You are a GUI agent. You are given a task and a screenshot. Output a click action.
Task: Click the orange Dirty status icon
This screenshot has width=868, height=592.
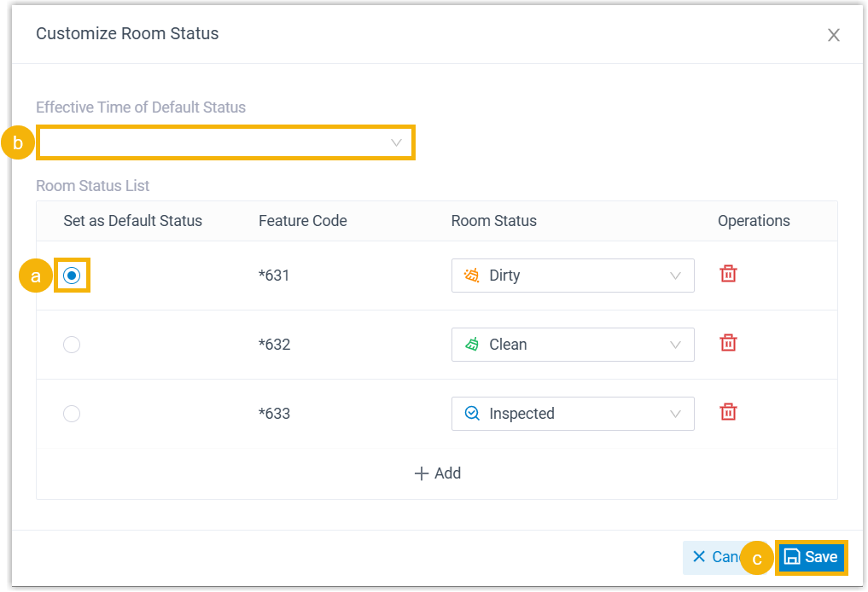(471, 276)
